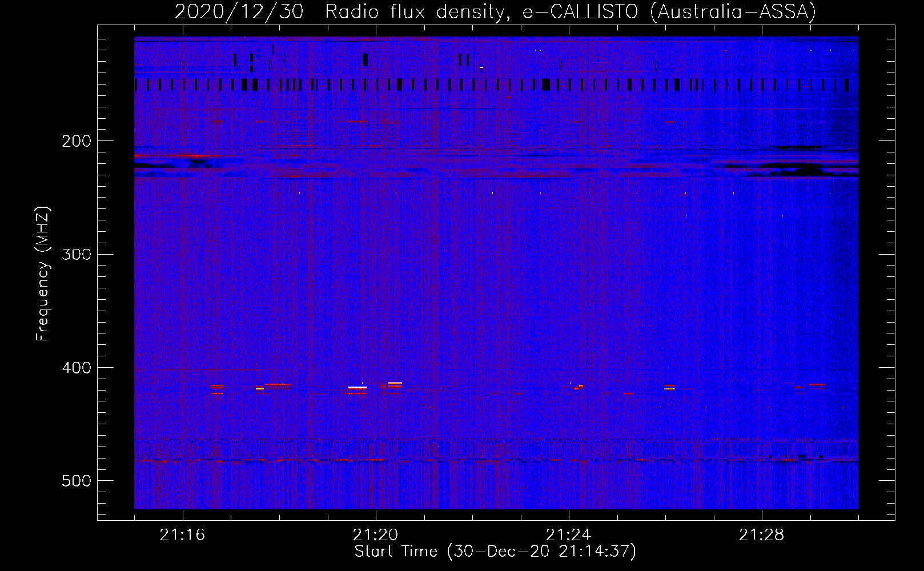The width and height of the screenshot is (924, 571).
Task: Select the 'Start Time (30-Dec-20 21:14:37)' label
Action: 495,552
